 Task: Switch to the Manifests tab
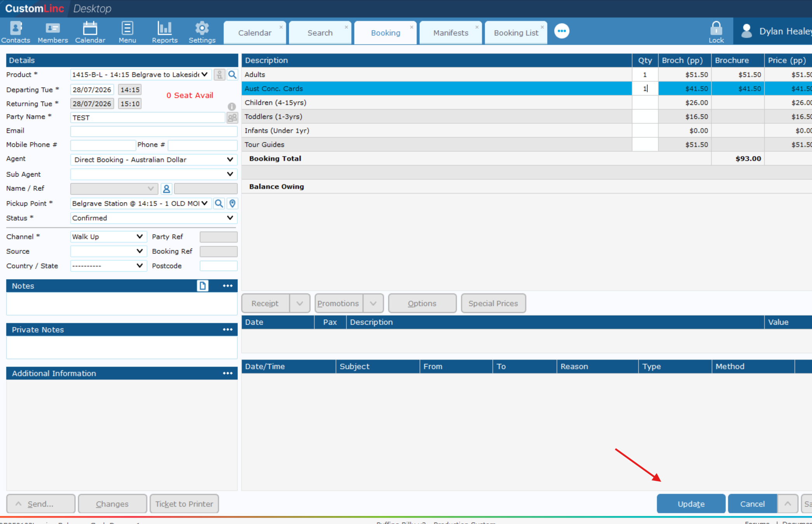click(x=451, y=33)
